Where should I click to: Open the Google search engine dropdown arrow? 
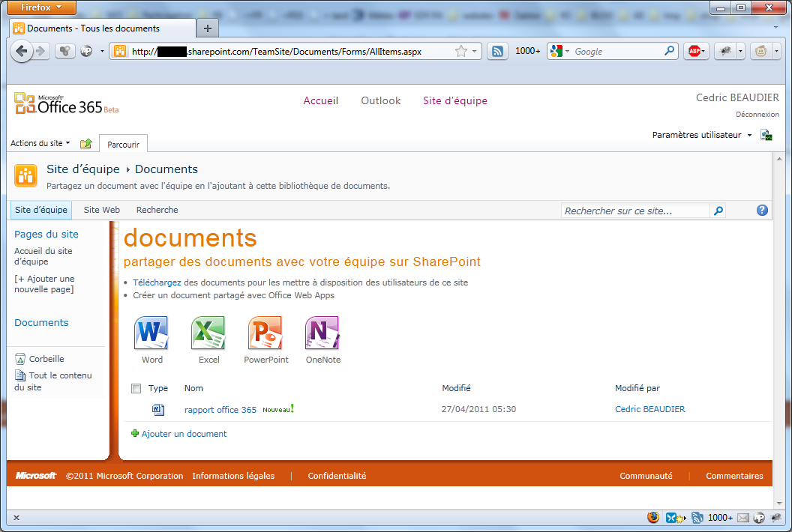point(567,51)
